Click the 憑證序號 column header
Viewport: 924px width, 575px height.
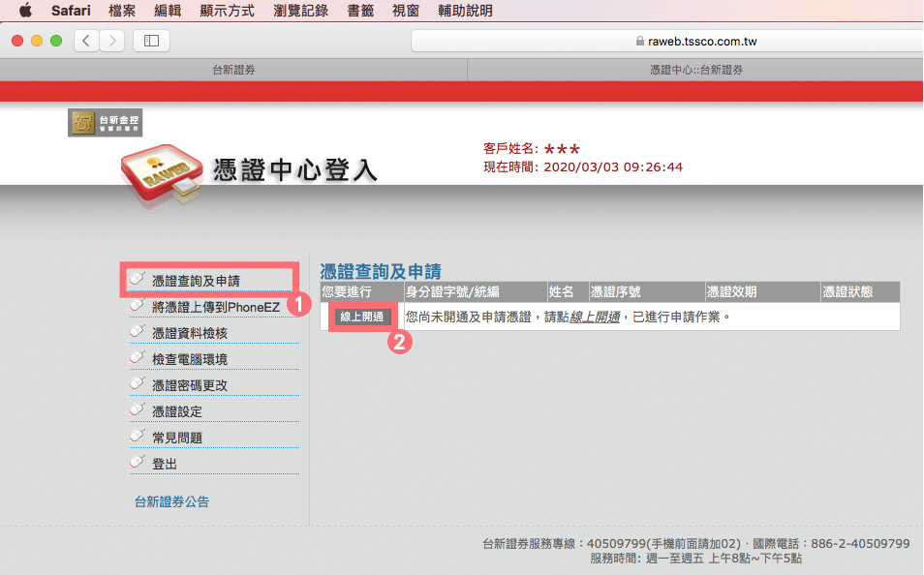647,291
